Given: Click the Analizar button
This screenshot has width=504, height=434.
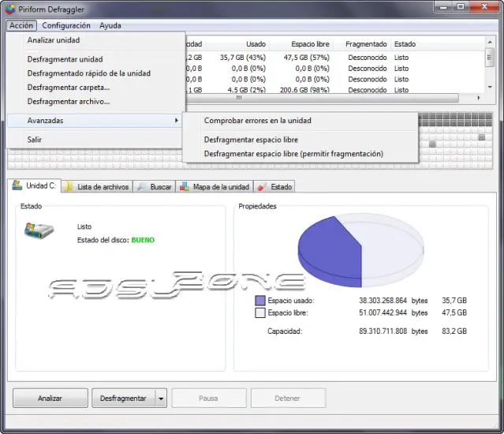Looking at the screenshot, I should tap(50, 398).
